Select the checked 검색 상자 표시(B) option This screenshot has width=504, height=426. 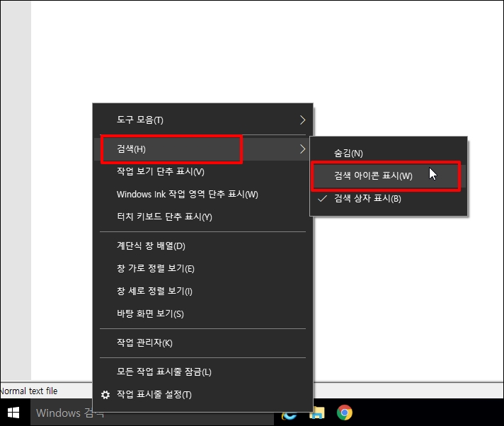pos(389,199)
